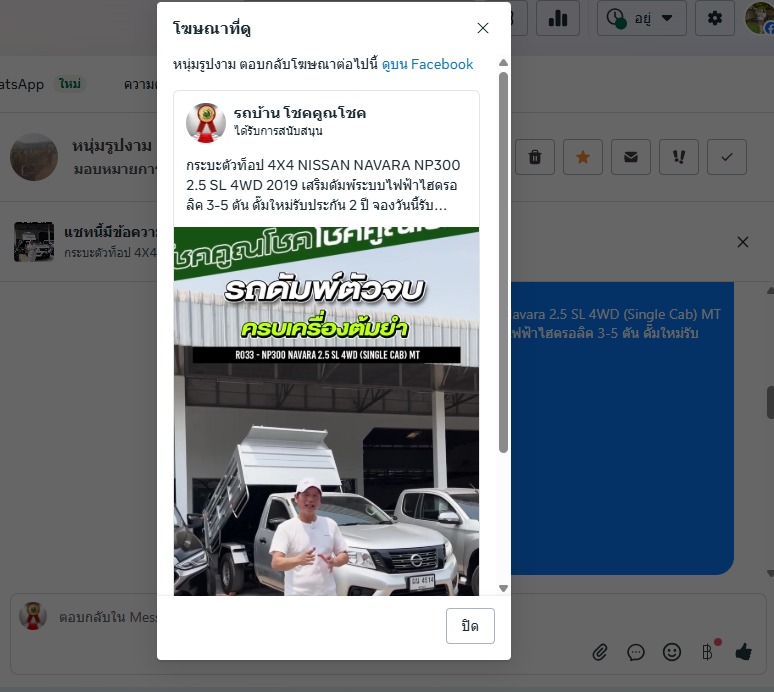The image size is (774, 692).
Task: Send a thumbs up like icon
Action: pos(743,653)
